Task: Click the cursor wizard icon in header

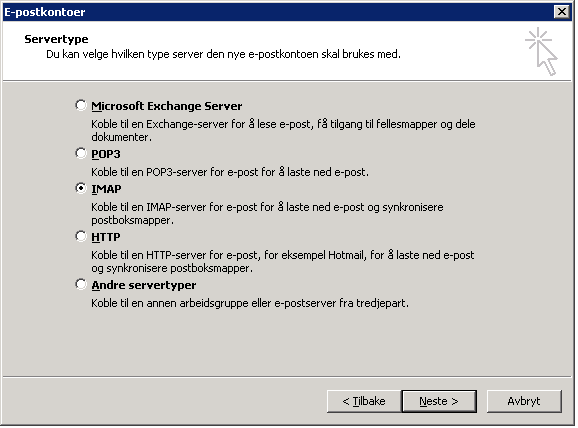Action: [542, 51]
